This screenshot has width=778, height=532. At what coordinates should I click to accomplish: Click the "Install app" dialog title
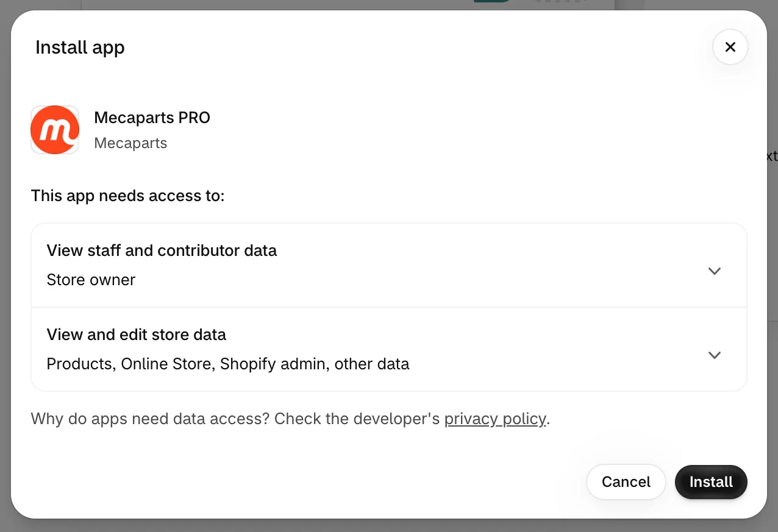[80, 48]
